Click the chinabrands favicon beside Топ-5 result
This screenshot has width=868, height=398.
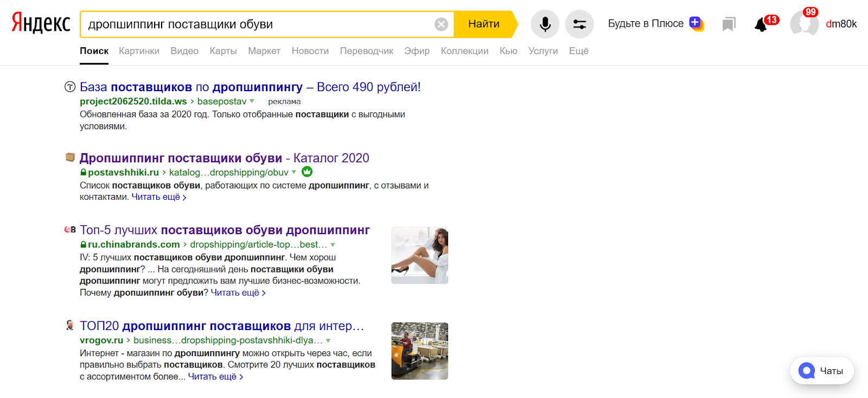[x=70, y=230]
